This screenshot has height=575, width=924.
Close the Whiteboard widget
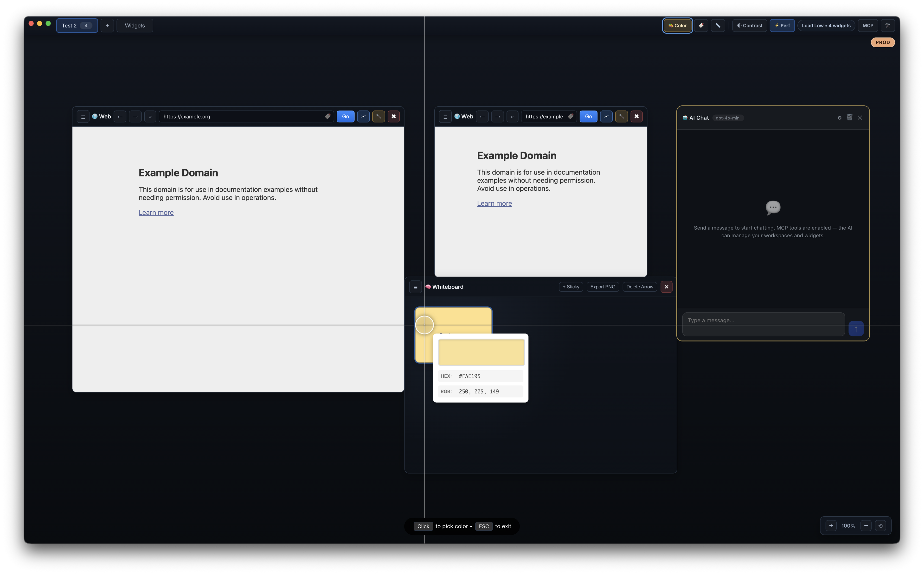click(667, 287)
